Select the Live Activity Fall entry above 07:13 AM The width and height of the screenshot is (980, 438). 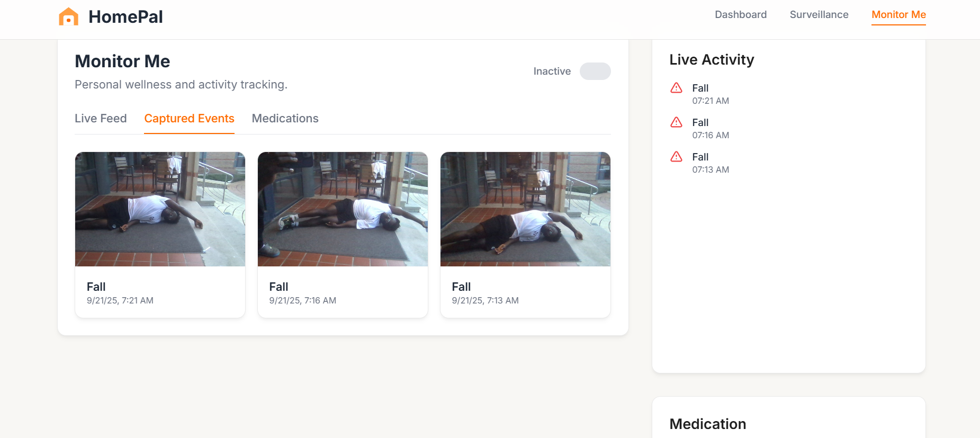[700, 157]
